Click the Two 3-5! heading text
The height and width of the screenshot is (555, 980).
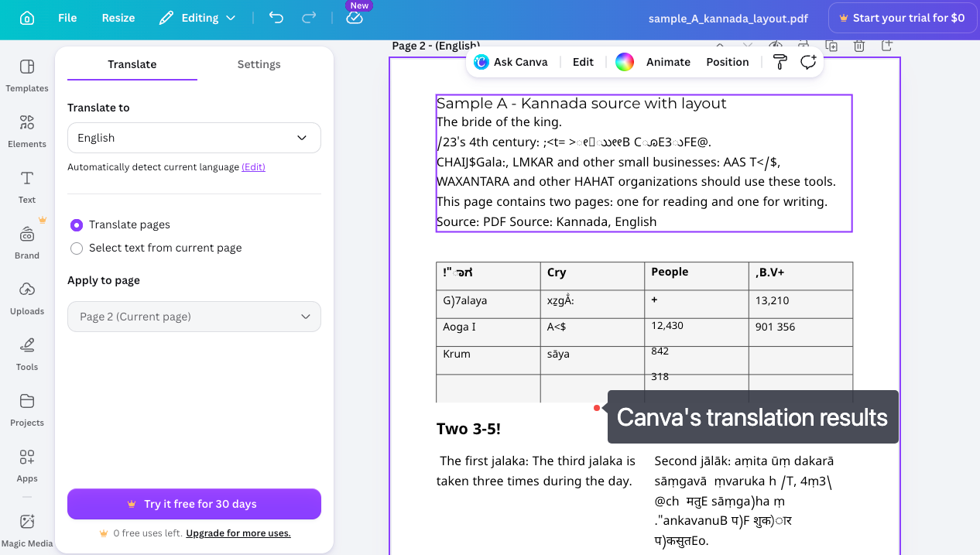pyautogui.click(x=468, y=429)
